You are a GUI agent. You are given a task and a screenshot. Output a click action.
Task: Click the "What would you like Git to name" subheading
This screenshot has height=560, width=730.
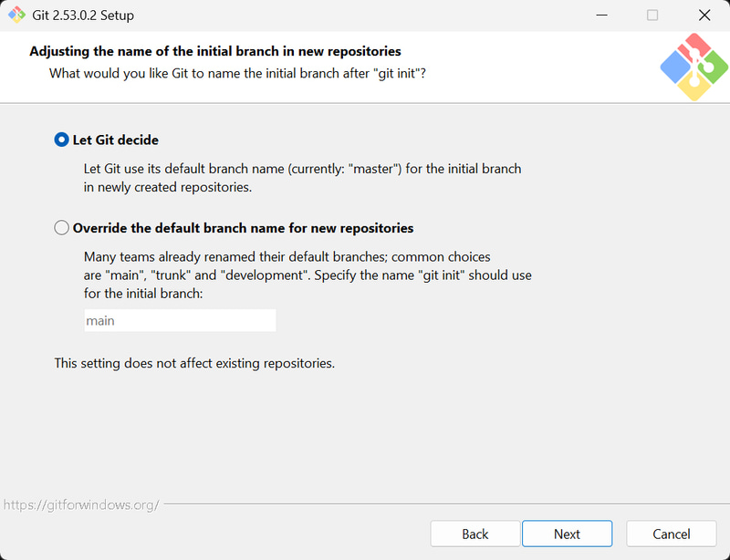tap(237, 73)
